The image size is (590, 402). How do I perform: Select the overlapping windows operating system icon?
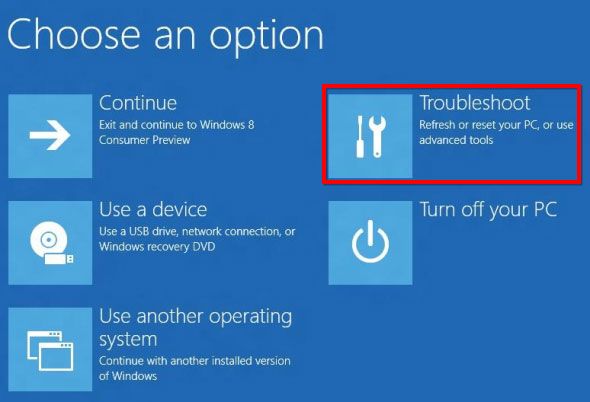[x=50, y=349]
